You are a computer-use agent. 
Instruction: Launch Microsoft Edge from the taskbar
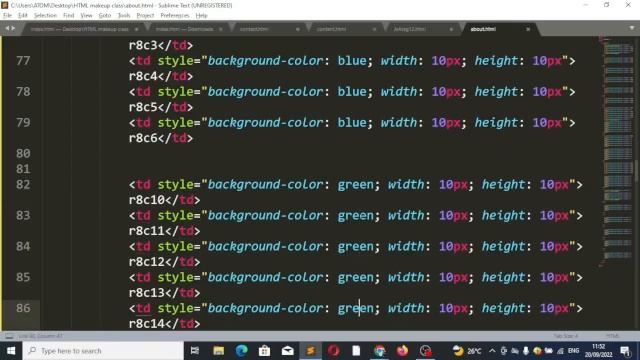242,351
